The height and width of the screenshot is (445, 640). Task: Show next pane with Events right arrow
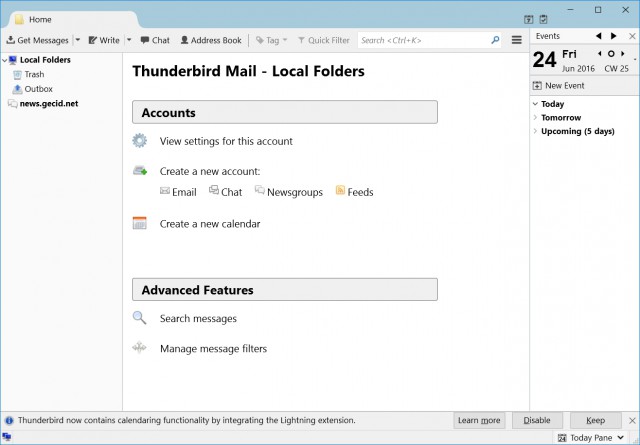(613, 36)
